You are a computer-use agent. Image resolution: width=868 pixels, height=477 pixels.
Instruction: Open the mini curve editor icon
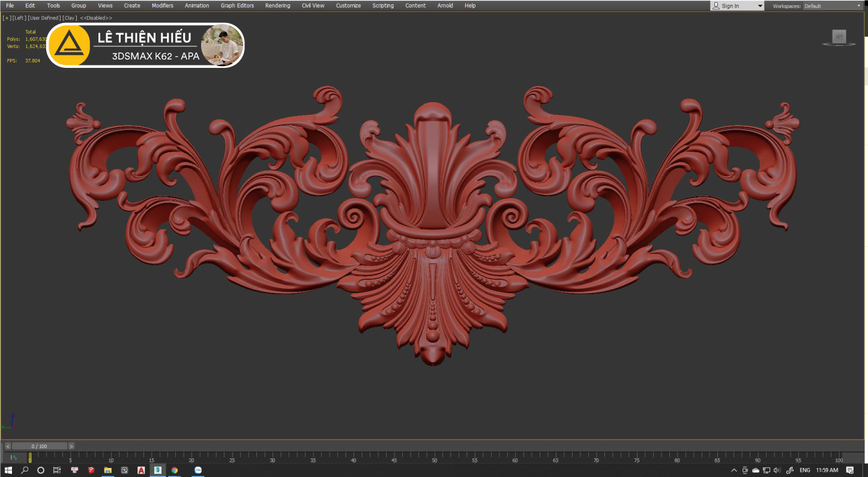point(13,458)
